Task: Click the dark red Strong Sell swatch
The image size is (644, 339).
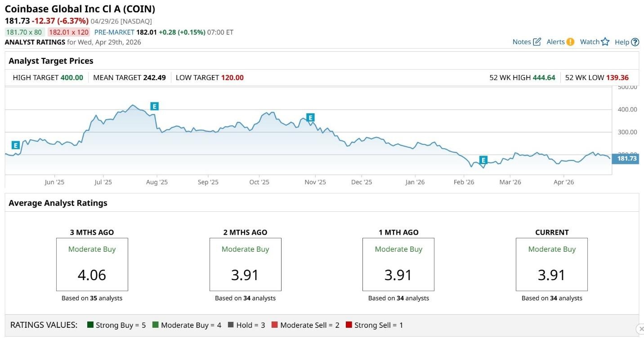Action: pyautogui.click(x=349, y=325)
